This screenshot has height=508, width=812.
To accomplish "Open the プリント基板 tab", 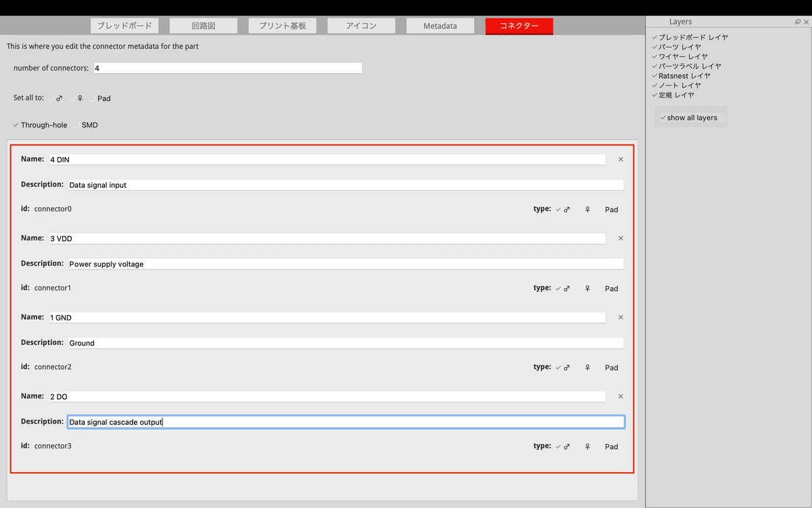I will [x=282, y=26].
